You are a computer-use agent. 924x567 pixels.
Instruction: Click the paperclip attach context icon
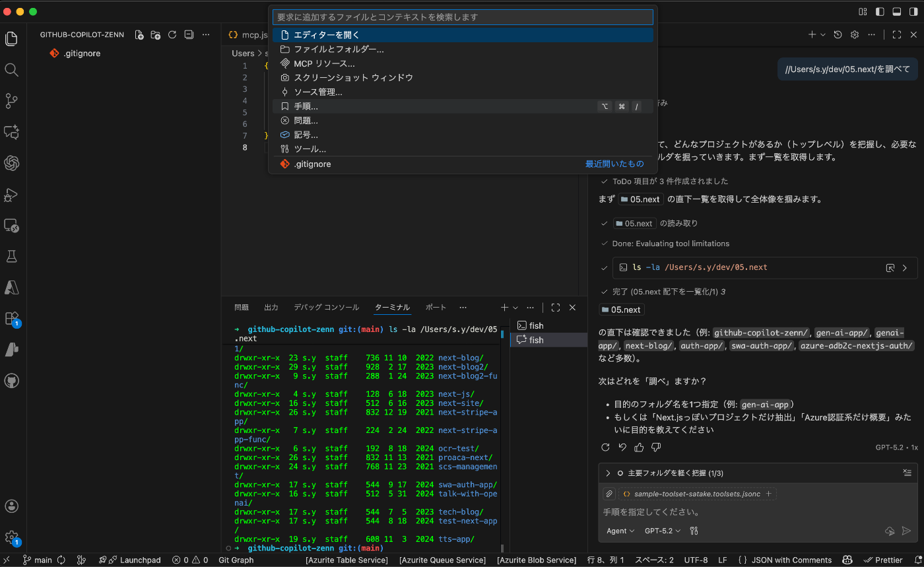(609, 494)
